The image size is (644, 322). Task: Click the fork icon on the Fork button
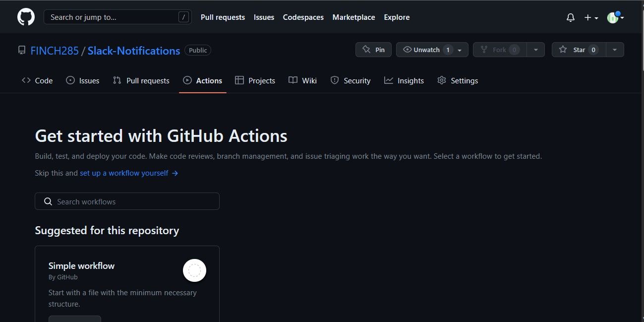tap(483, 50)
